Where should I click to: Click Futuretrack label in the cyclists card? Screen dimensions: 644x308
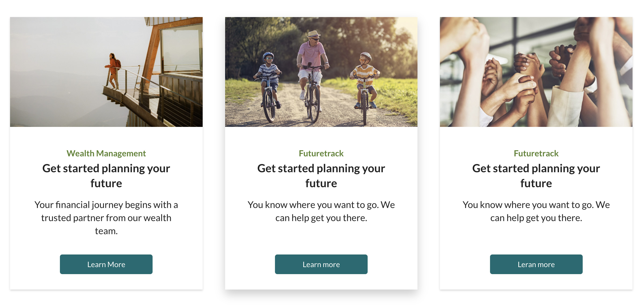tap(321, 153)
